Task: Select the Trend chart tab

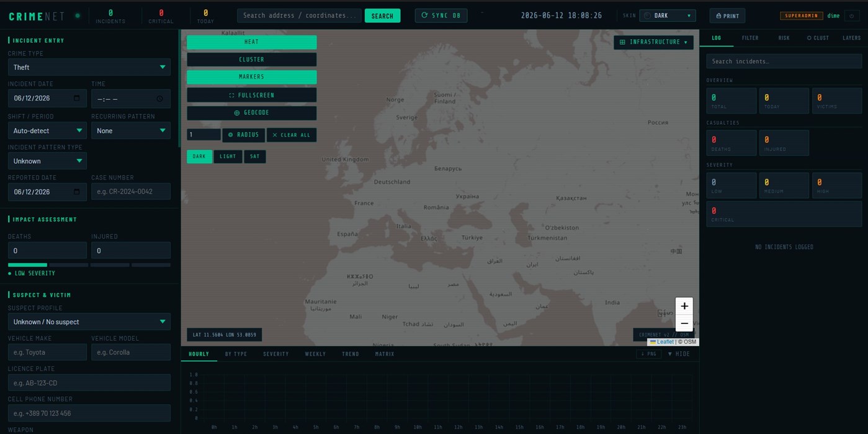Action: (351, 354)
